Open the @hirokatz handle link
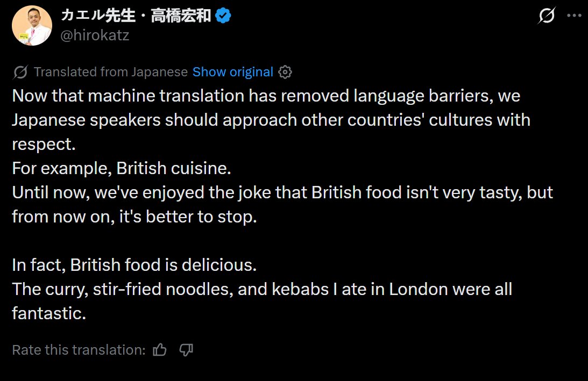The width and height of the screenshot is (588, 381). (x=95, y=35)
